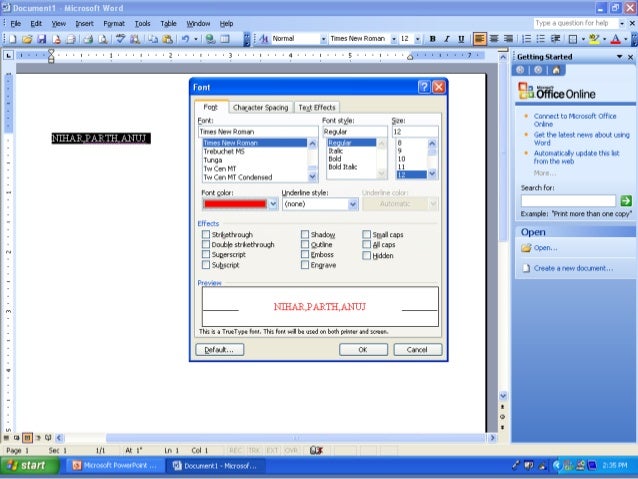Check the Subscript option
Screen dimensions: 638x479
206,265
